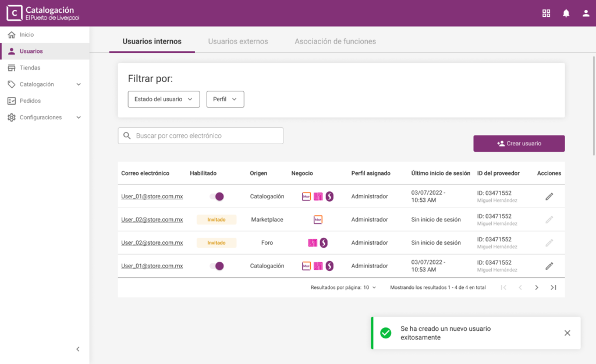Expand the Configuraciones sidebar submenu chevron
Image resolution: width=596 pixels, height=364 pixels.
(x=79, y=117)
